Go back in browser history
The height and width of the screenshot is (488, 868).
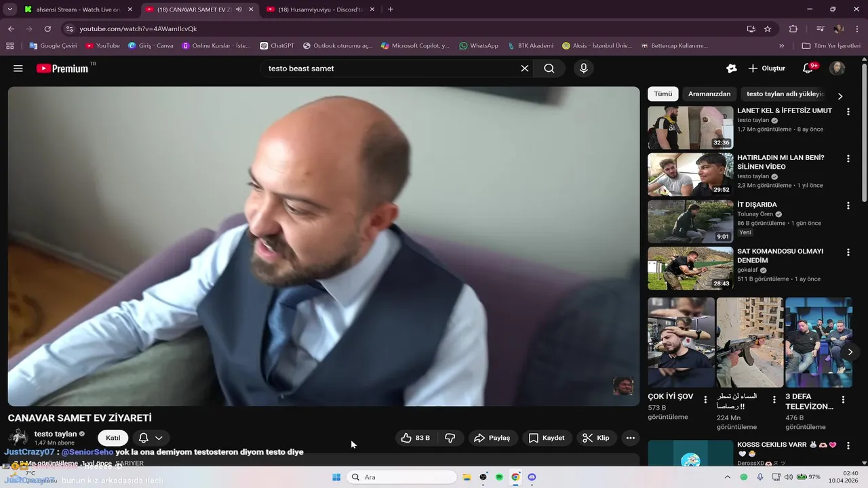[x=11, y=29]
